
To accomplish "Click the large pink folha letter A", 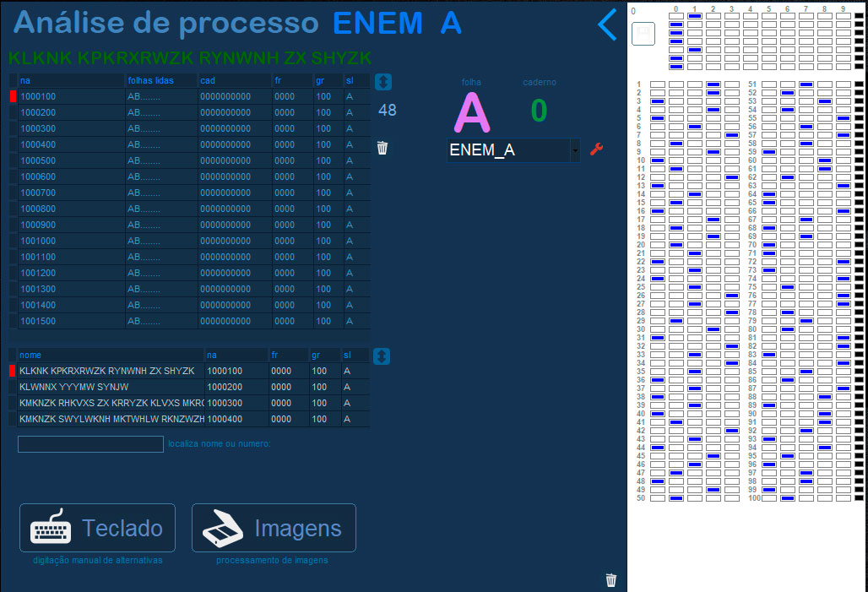I will (x=472, y=112).
